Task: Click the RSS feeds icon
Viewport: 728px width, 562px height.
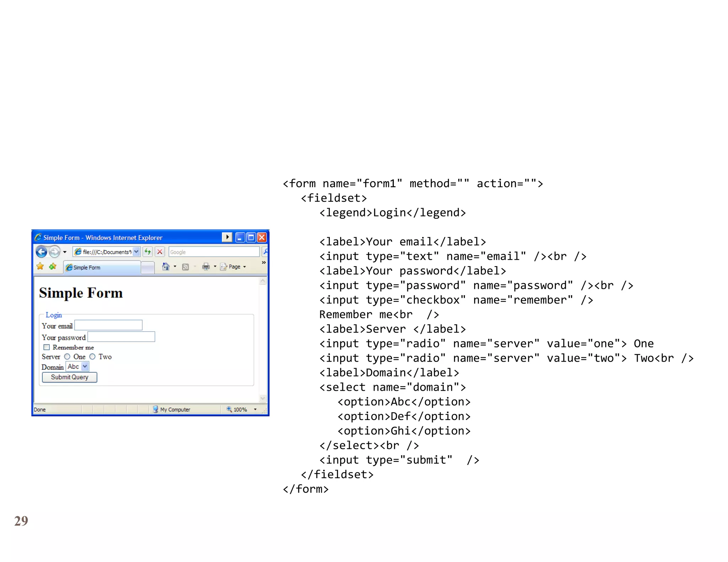Action: pyautogui.click(x=186, y=267)
